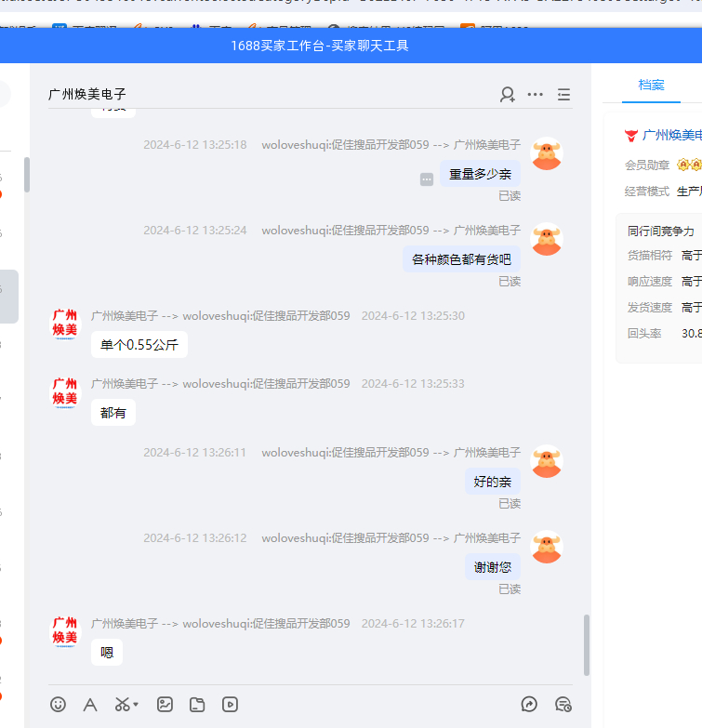This screenshot has width=702, height=728.
Task: Click the 广州焕美 seller avatar beside 单个0.55公斤
Action: coord(65,324)
